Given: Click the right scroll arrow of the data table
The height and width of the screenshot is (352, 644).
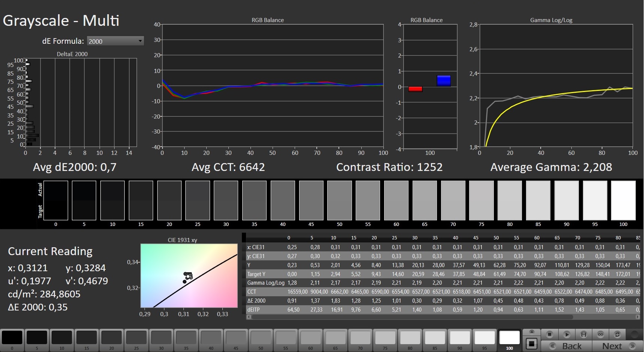Looking at the screenshot, I should point(638,317).
